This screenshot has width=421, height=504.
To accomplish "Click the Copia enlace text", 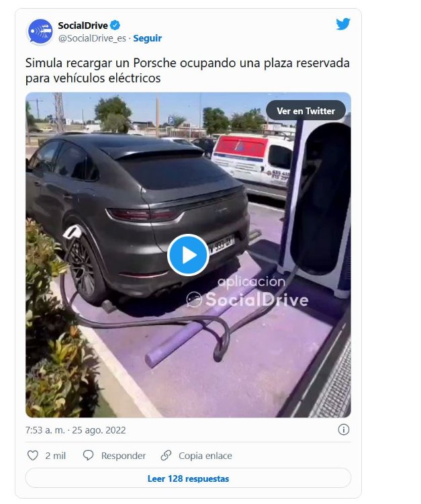I will [205, 456].
